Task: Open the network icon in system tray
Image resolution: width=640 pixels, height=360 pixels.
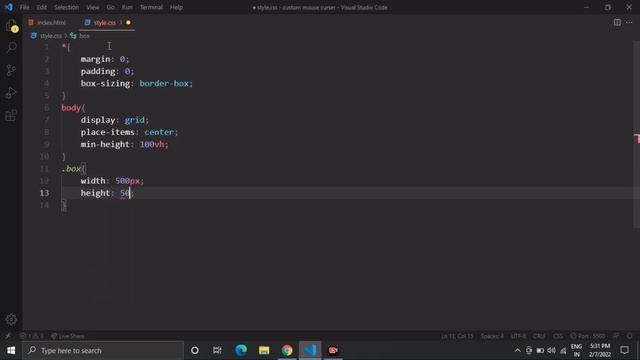Action: coord(563,350)
